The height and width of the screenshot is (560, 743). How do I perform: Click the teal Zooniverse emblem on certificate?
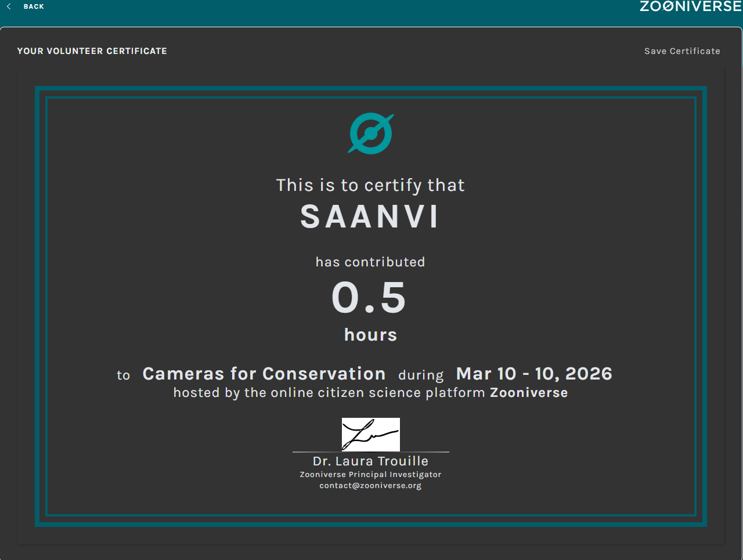point(371,133)
